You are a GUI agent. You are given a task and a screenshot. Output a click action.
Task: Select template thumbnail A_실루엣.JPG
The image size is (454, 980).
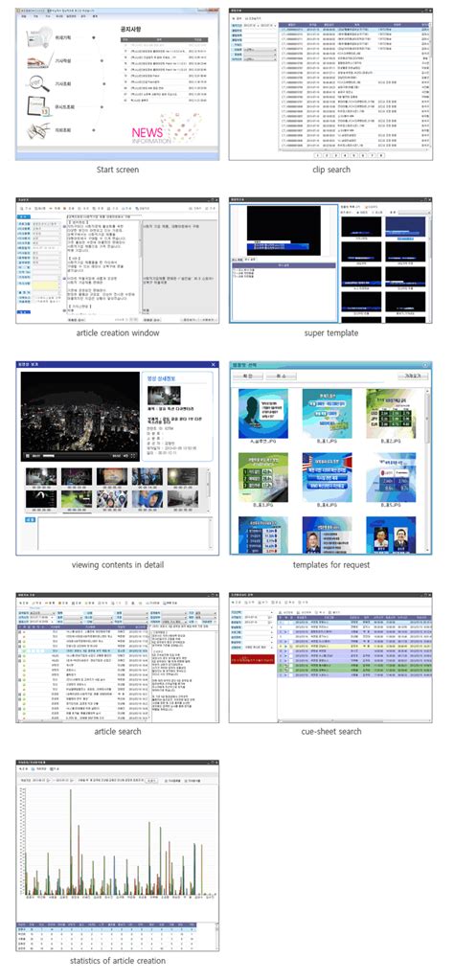pos(262,413)
